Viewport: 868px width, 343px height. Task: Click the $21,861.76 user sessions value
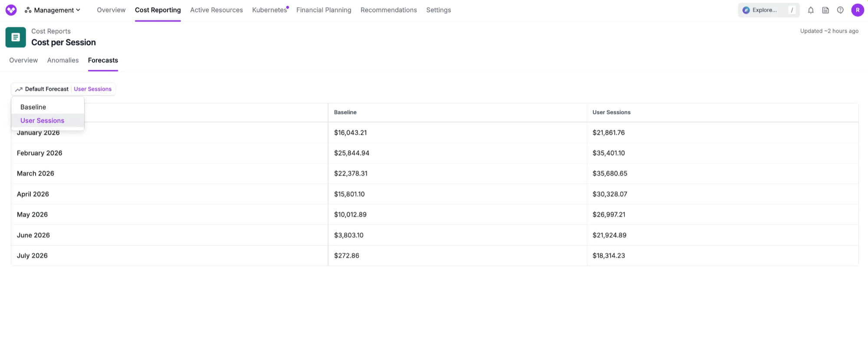coord(608,133)
